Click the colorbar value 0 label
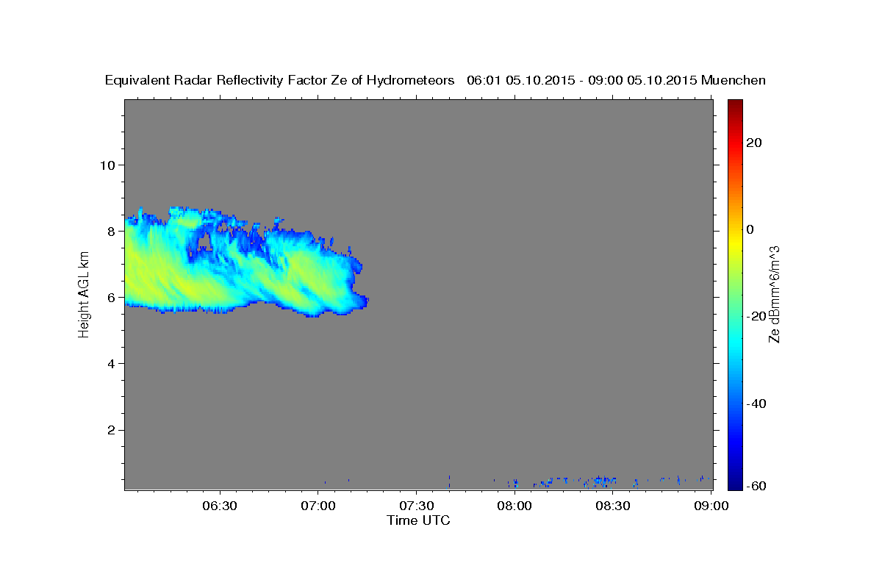The height and width of the screenshot is (588, 882). coord(750,229)
